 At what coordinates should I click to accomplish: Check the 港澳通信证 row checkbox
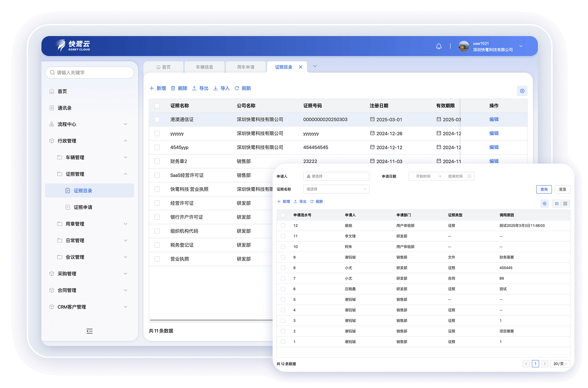(x=157, y=120)
